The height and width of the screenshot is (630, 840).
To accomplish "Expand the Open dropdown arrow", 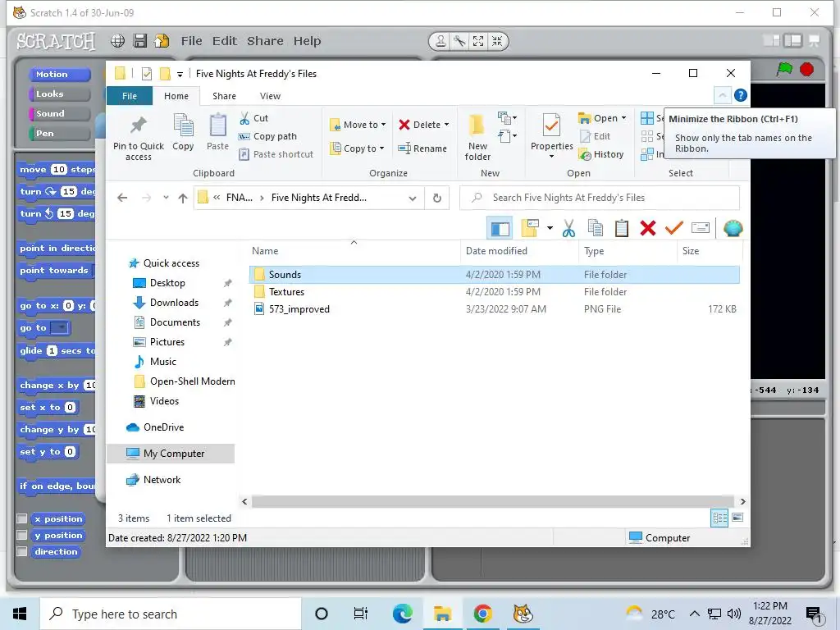I will (x=623, y=118).
